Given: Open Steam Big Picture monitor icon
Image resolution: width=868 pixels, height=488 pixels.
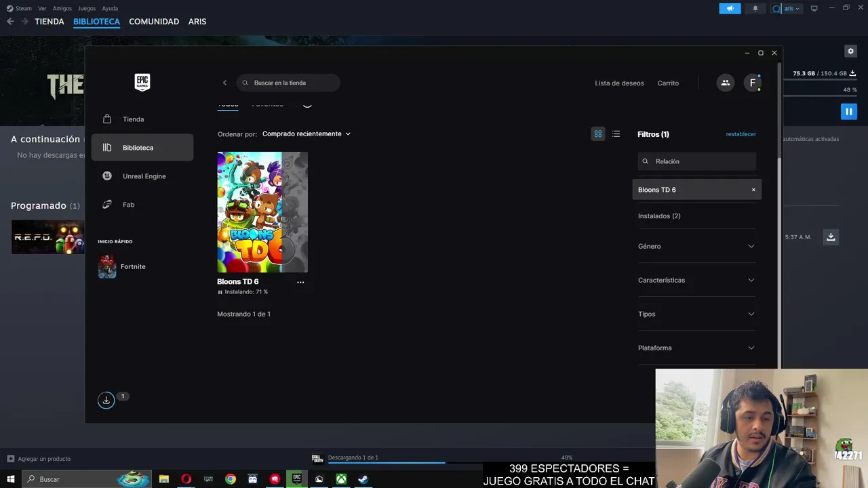Looking at the screenshot, I should 814,8.
